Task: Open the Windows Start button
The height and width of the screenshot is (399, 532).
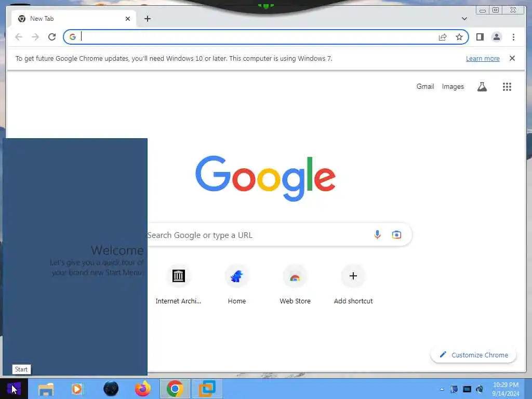Action: tap(14, 389)
